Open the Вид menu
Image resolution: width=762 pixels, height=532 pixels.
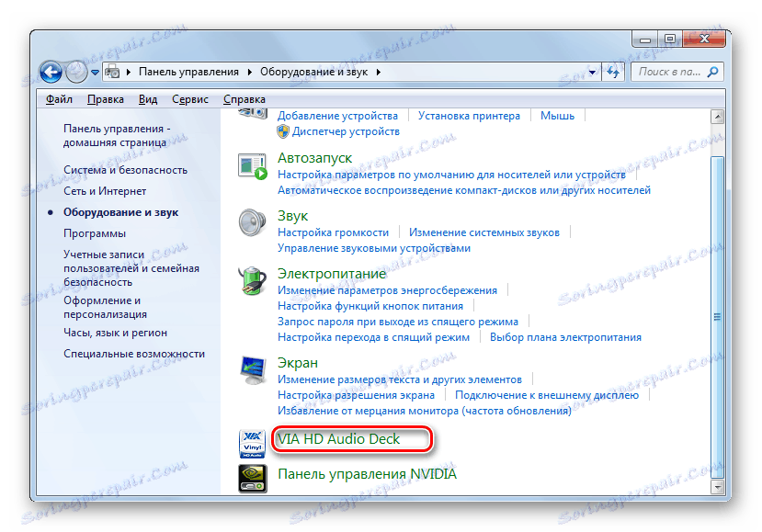pos(148,99)
